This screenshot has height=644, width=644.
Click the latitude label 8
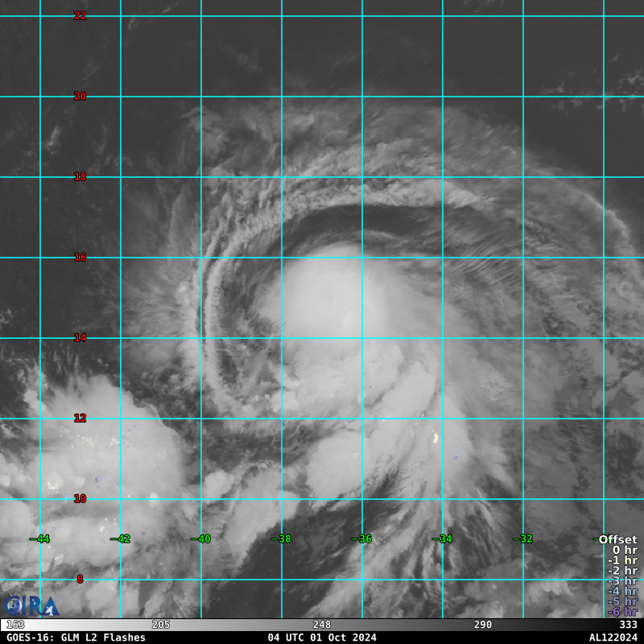[80, 579]
